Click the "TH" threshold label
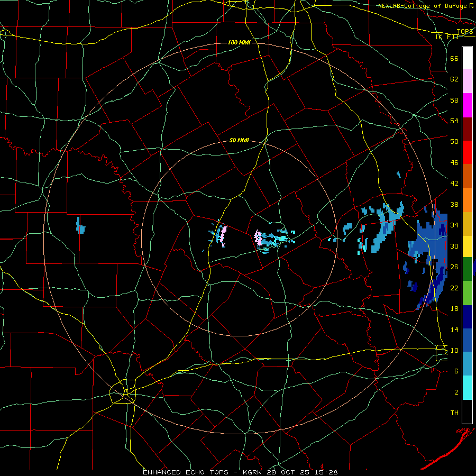 pos(454,413)
